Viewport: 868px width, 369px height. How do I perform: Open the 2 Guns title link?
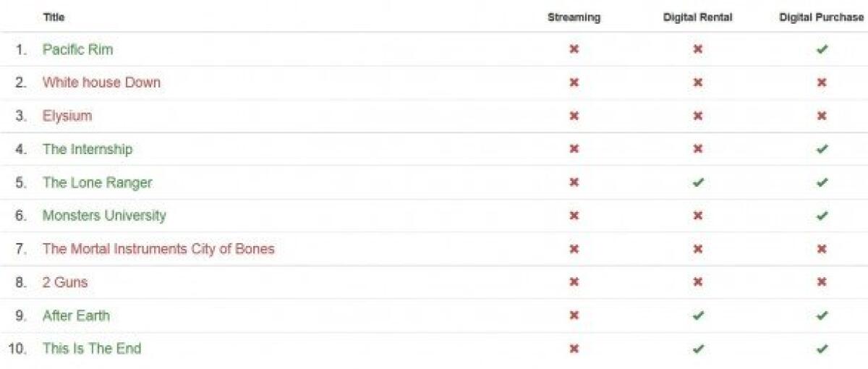click(65, 282)
